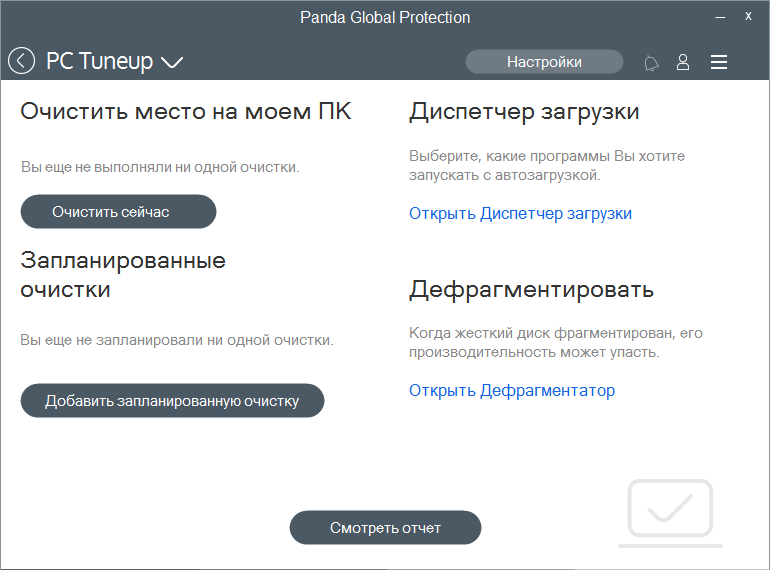This screenshot has height=570, width=770.
Task: Click the Очистить сейчас button
Action: coord(118,212)
